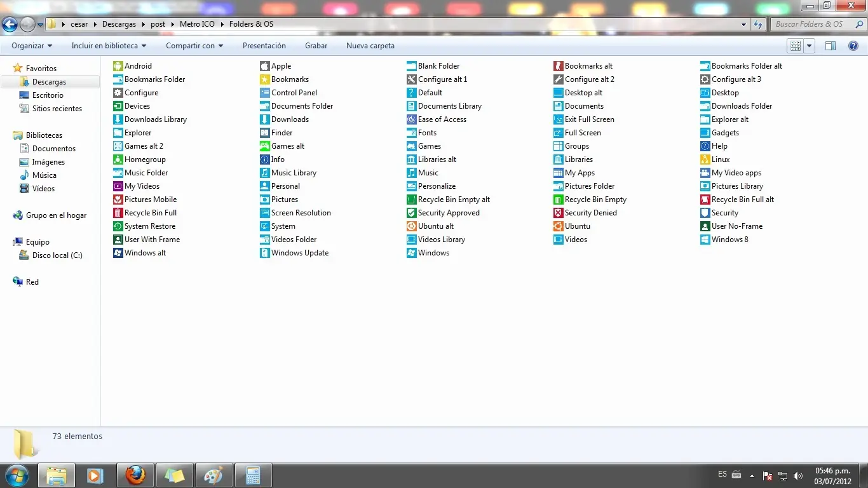Click the help question mark button

coord(853,46)
